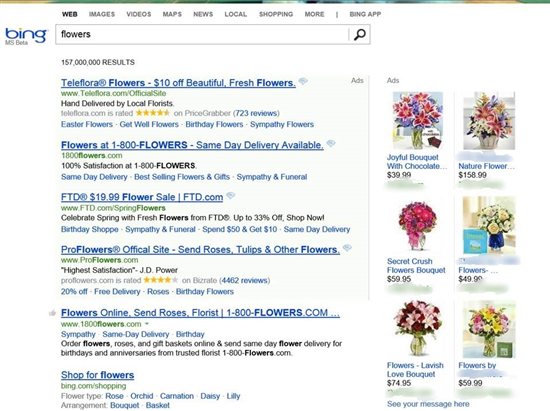
Task: Click the speech bubble icon next to 1-800-FLOWERS ad
Action: [331, 143]
